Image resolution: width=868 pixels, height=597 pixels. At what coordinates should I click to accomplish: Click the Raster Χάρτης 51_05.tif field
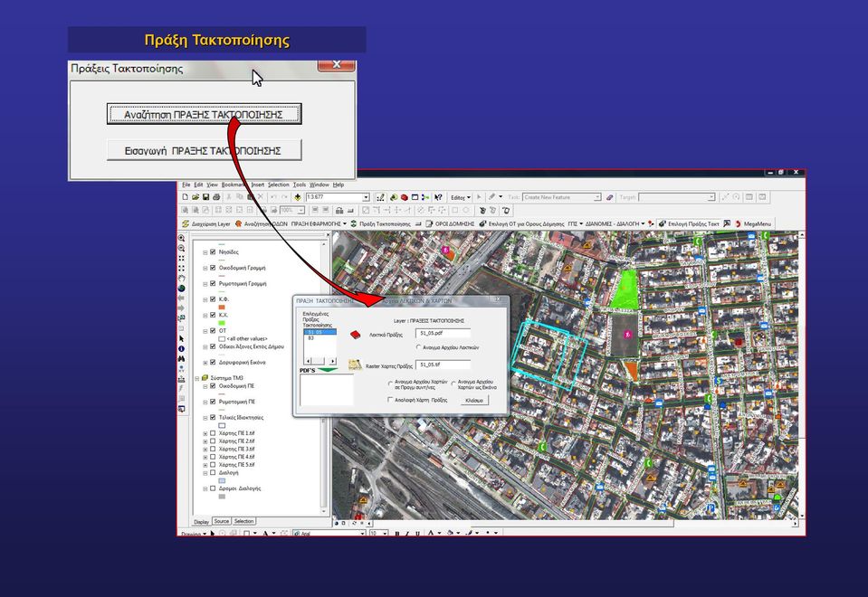click(x=443, y=365)
